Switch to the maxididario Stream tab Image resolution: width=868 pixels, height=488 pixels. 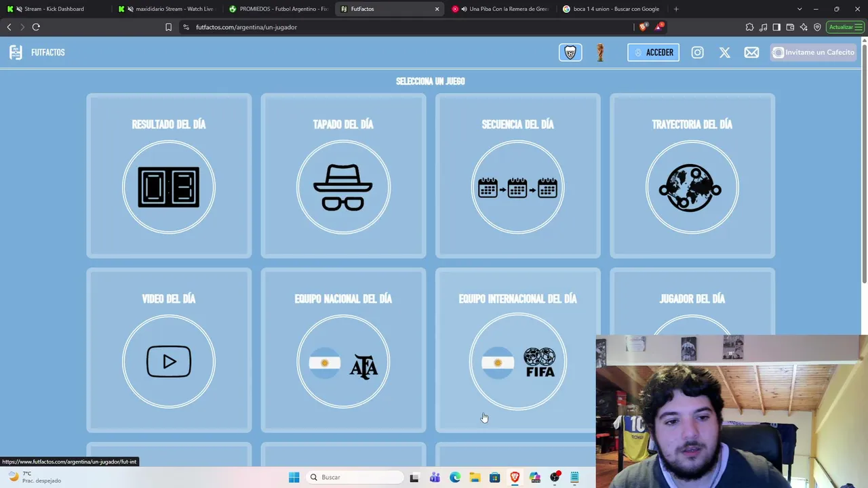167,9
